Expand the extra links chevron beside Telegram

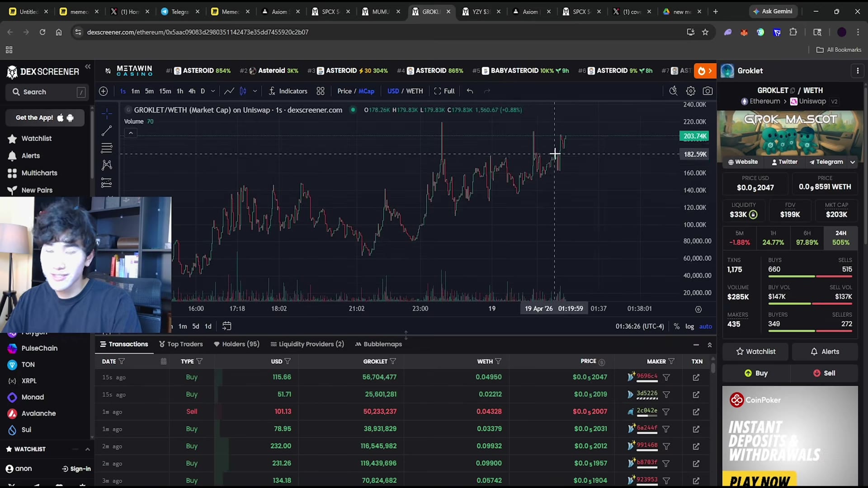pyautogui.click(x=853, y=162)
